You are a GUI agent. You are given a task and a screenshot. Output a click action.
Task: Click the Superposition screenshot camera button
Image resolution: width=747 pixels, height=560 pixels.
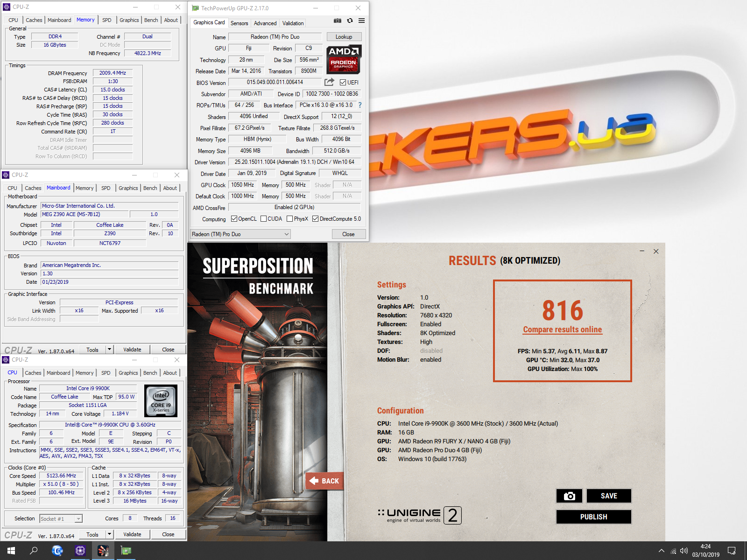tap(569, 496)
